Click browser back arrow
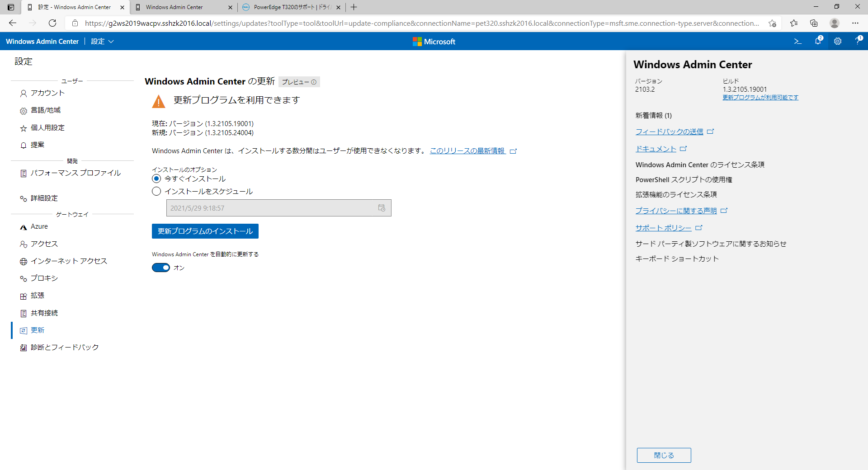Image resolution: width=868 pixels, height=470 pixels. [x=13, y=23]
